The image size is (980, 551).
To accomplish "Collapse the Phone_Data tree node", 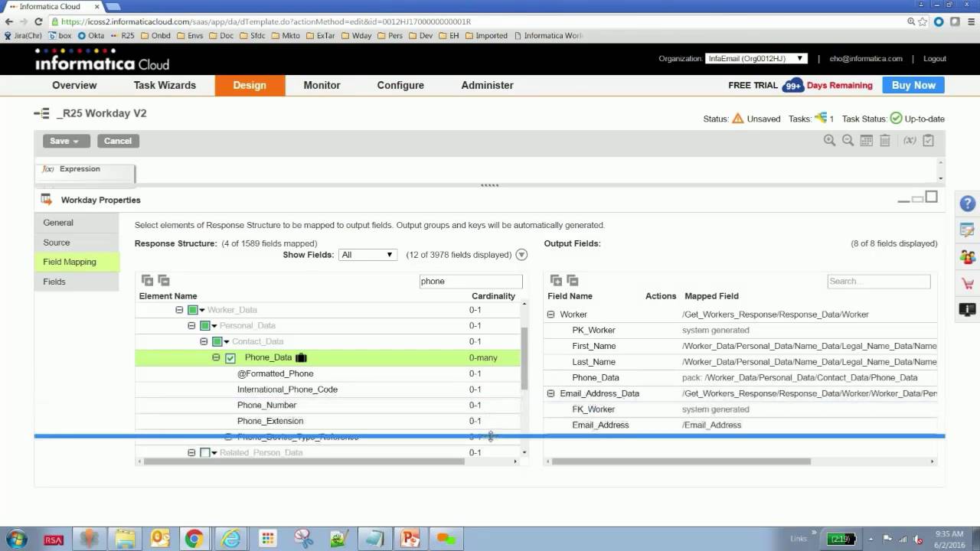I will 216,357.
